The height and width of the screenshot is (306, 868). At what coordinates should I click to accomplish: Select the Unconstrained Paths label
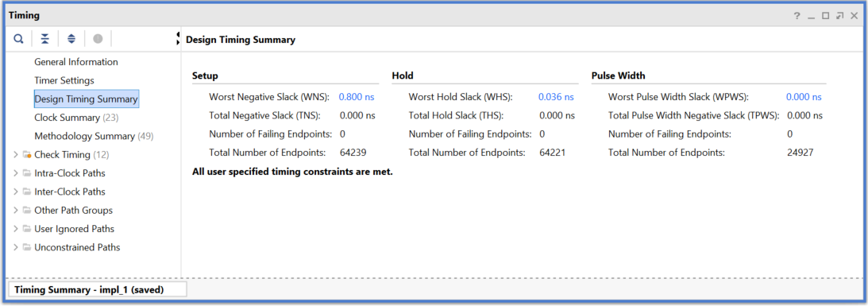click(77, 247)
